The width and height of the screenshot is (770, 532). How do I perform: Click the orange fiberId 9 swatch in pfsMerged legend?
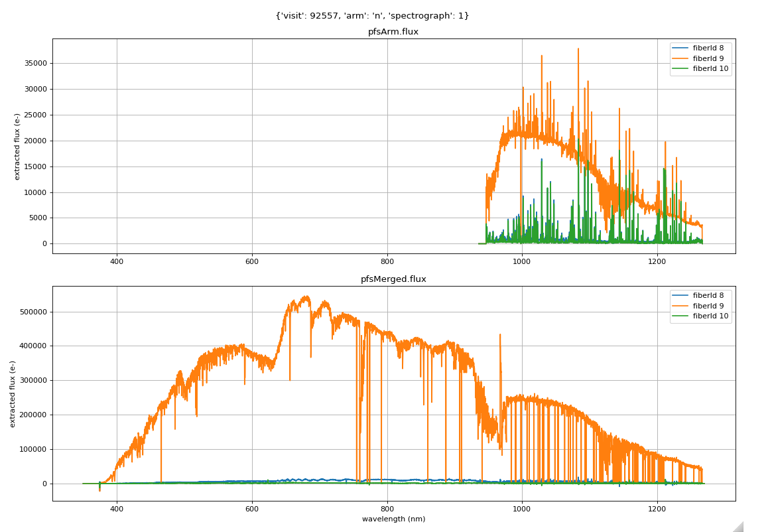[x=680, y=306]
